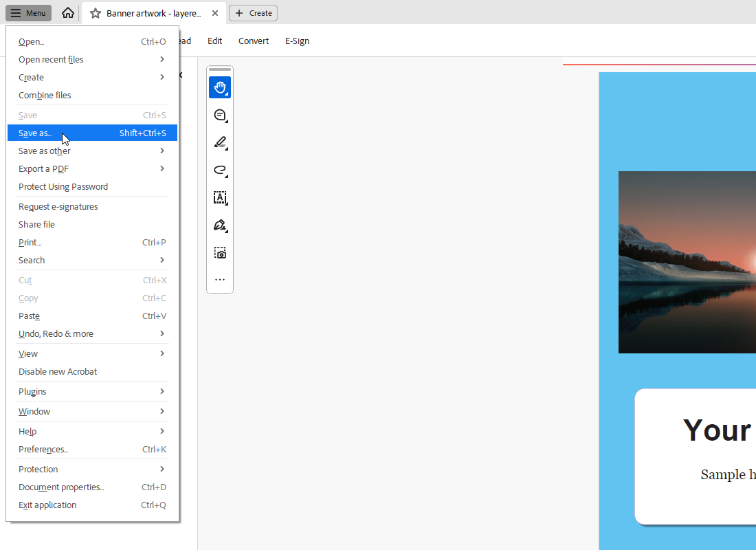
Task: Toggle the Menu hamburger button
Action: click(x=28, y=13)
